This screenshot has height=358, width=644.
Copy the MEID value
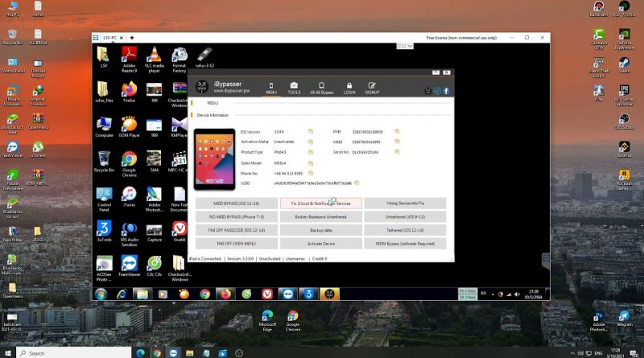pyautogui.click(x=397, y=142)
